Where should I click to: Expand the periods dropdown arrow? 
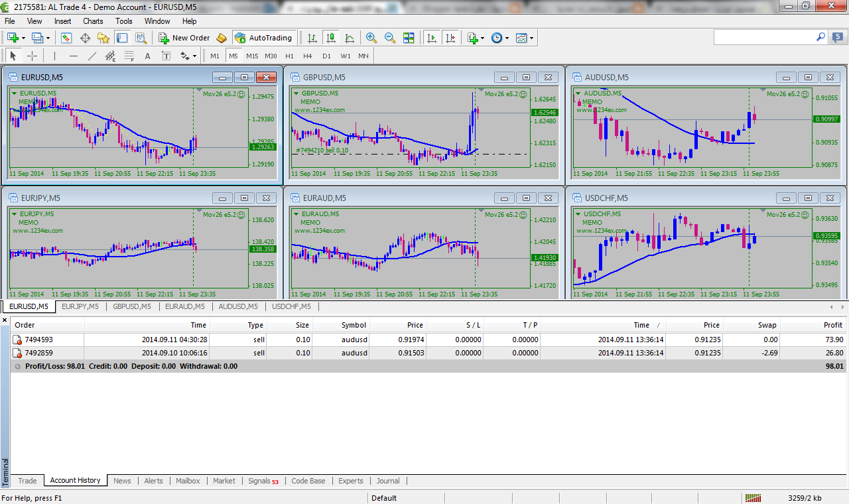pyautogui.click(x=507, y=38)
